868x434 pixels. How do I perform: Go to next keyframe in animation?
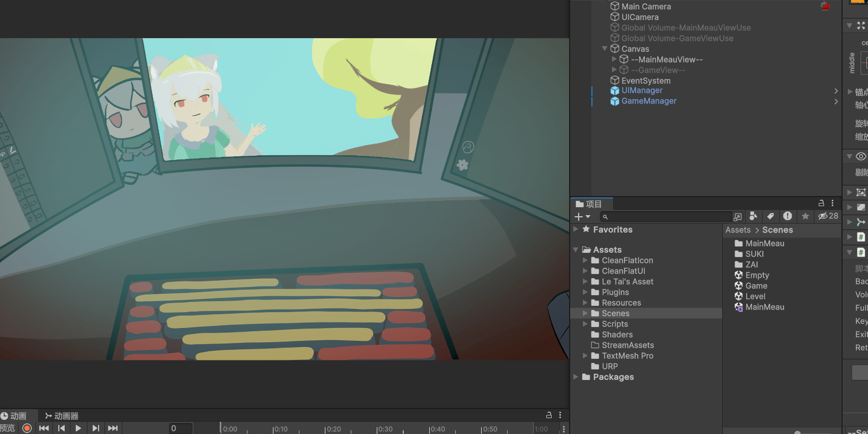[95, 428]
